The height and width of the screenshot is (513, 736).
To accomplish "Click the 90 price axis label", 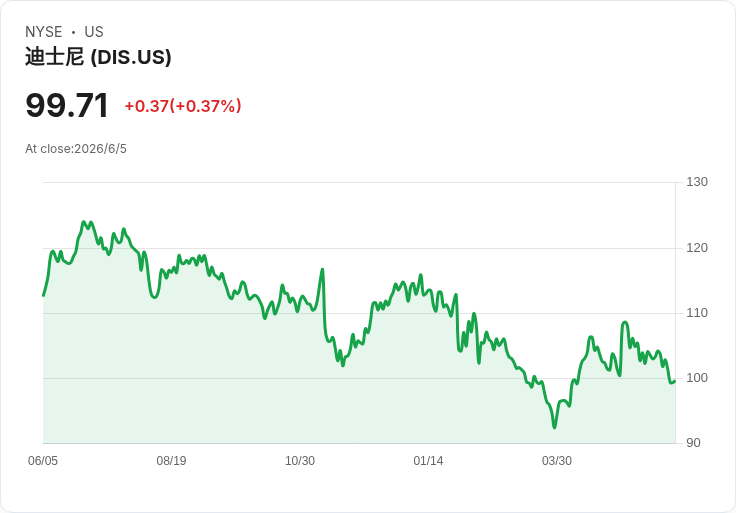I will pyautogui.click(x=693, y=443).
